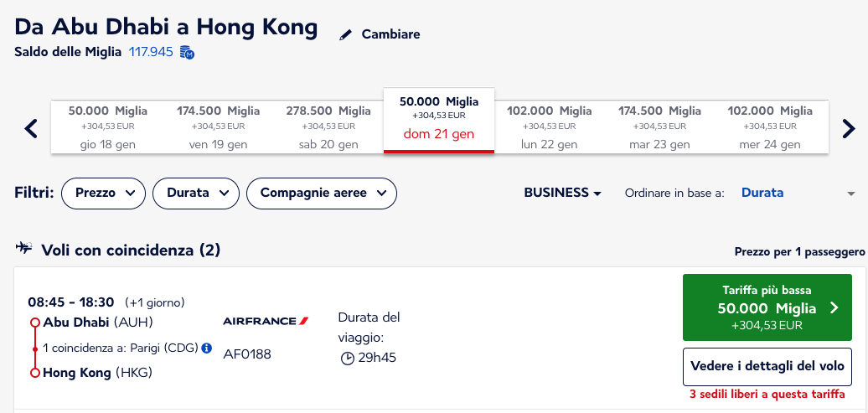Select the gio 18 gen date tab
The height and width of the screenshot is (413, 868).
107,127
